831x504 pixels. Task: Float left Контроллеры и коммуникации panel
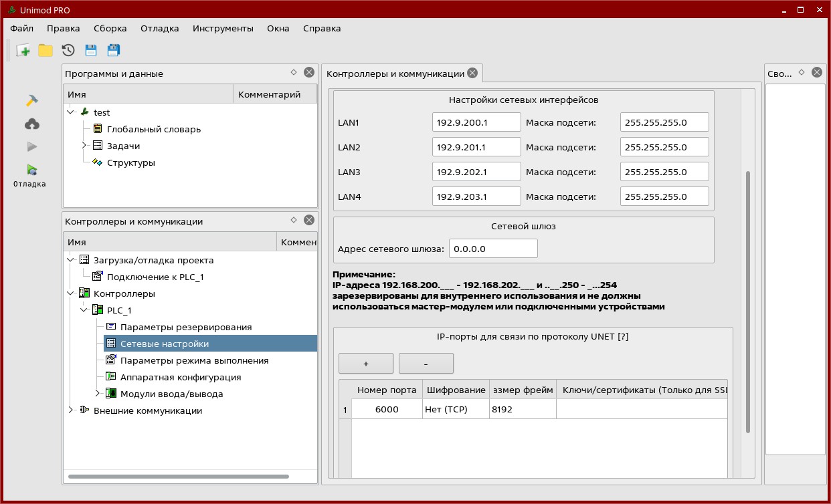coord(293,220)
